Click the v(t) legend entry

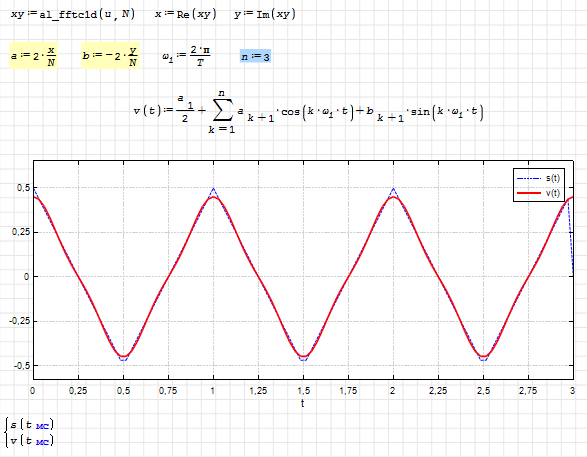539,193
